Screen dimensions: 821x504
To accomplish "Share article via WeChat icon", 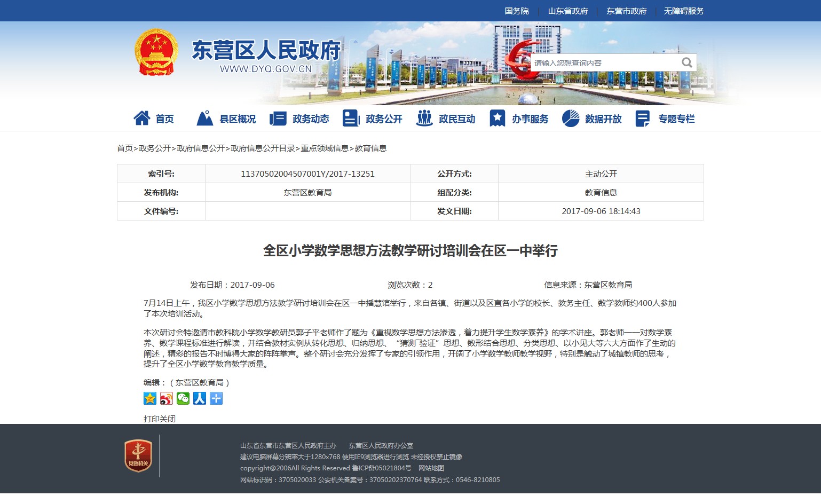I will pos(183,398).
